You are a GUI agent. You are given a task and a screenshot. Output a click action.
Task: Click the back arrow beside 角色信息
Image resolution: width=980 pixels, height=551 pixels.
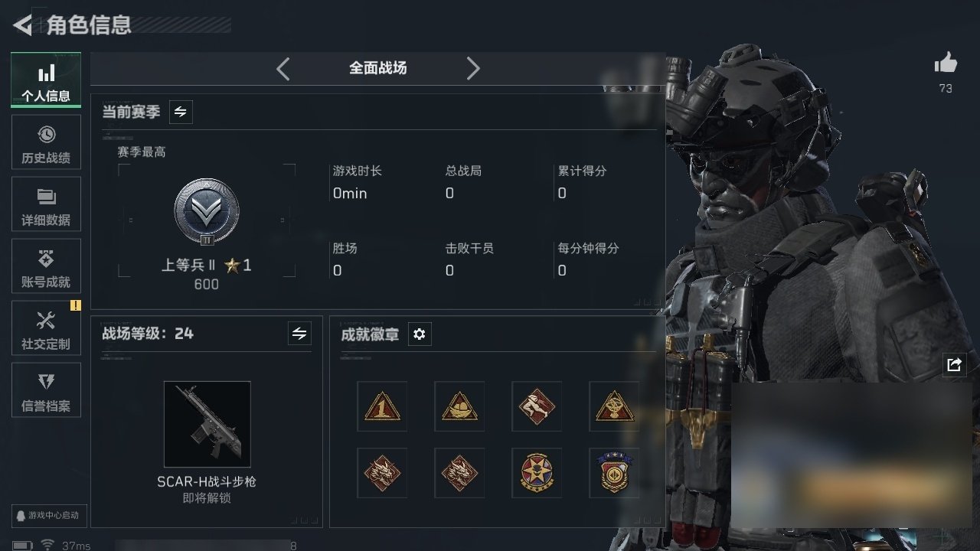coord(22,25)
